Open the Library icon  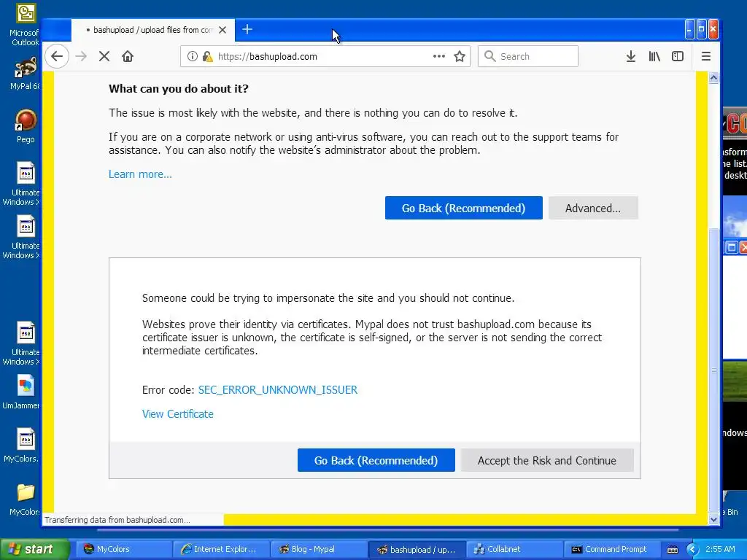tap(654, 56)
